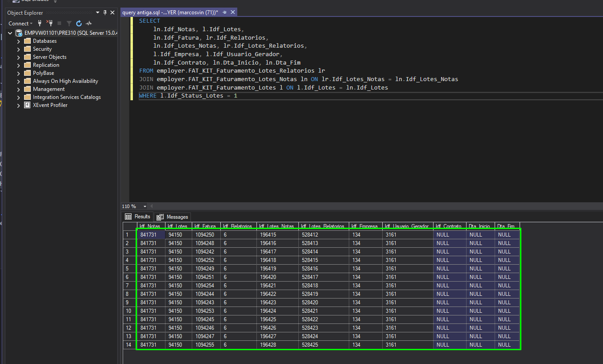The width and height of the screenshot is (603, 364).
Task: Click cell 528418 in row 7
Action: tap(323, 286)
